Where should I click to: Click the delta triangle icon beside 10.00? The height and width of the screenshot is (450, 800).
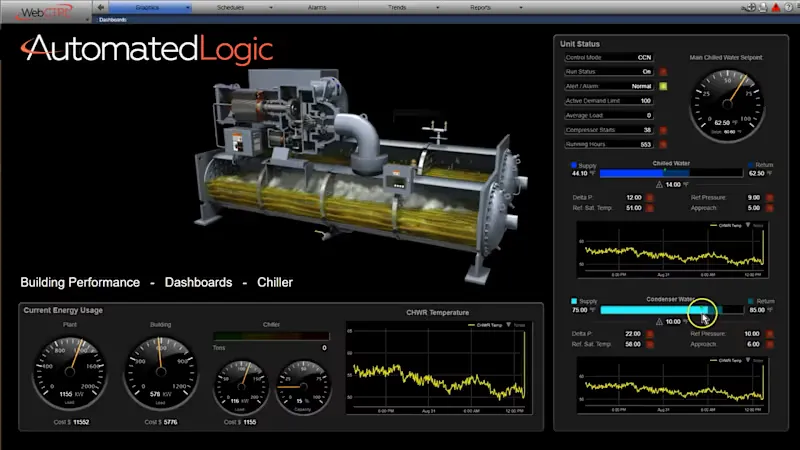[659, 321]
